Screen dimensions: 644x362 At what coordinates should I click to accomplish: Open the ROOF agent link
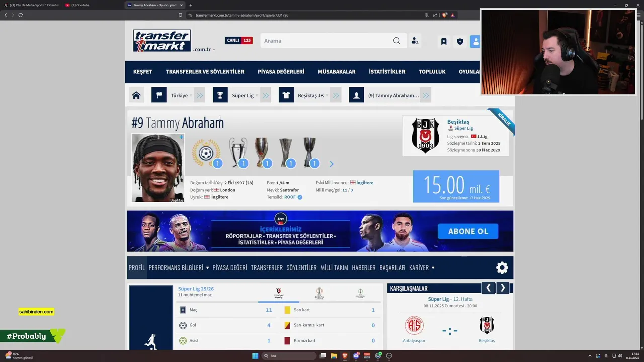[x=290, y=197]
